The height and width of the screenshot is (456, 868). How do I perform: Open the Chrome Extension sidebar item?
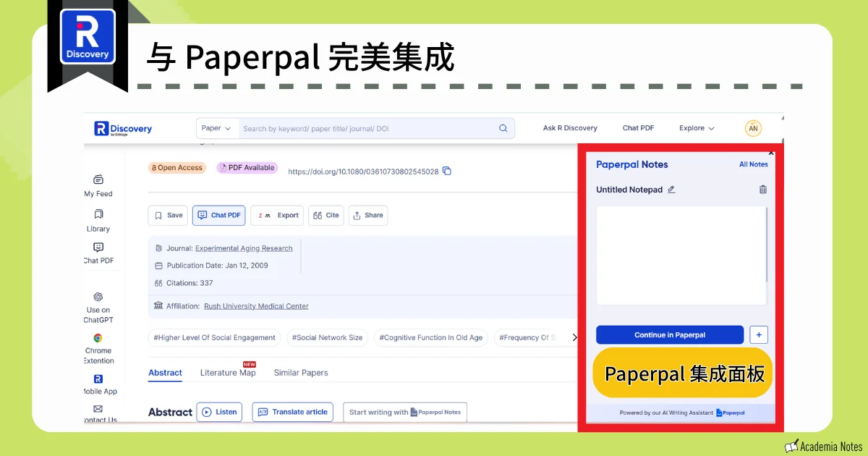point(98,349)
